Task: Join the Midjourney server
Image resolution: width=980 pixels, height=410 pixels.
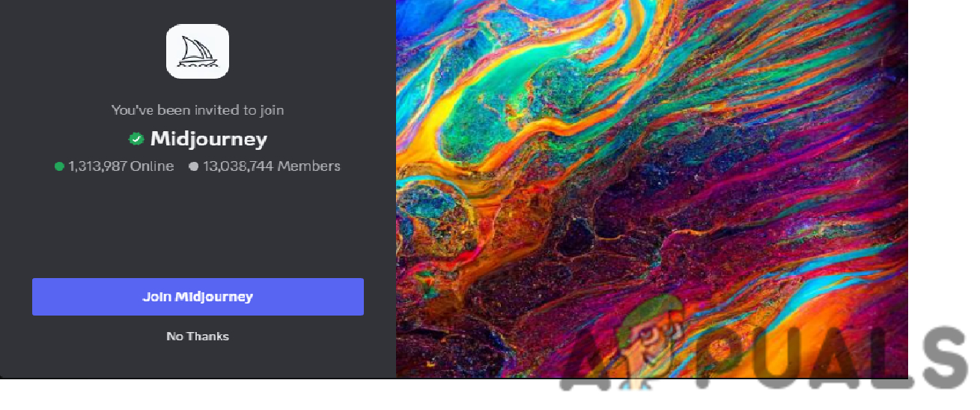Action: [x=198, y=297]
